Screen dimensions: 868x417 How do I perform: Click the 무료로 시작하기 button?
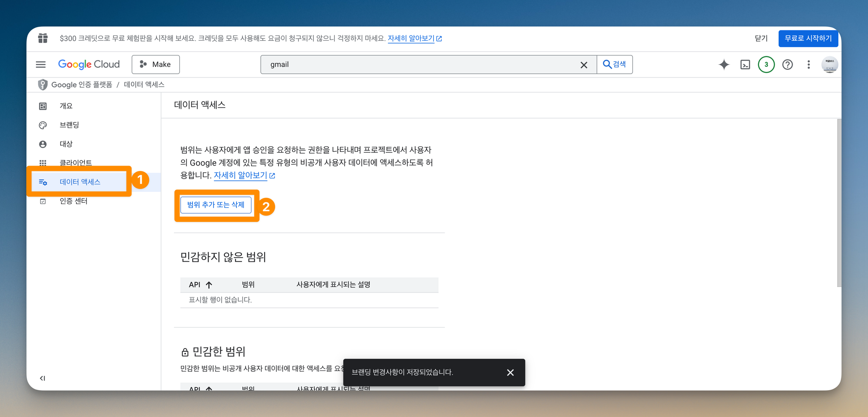pyautogui.click(x=808, y=39)
